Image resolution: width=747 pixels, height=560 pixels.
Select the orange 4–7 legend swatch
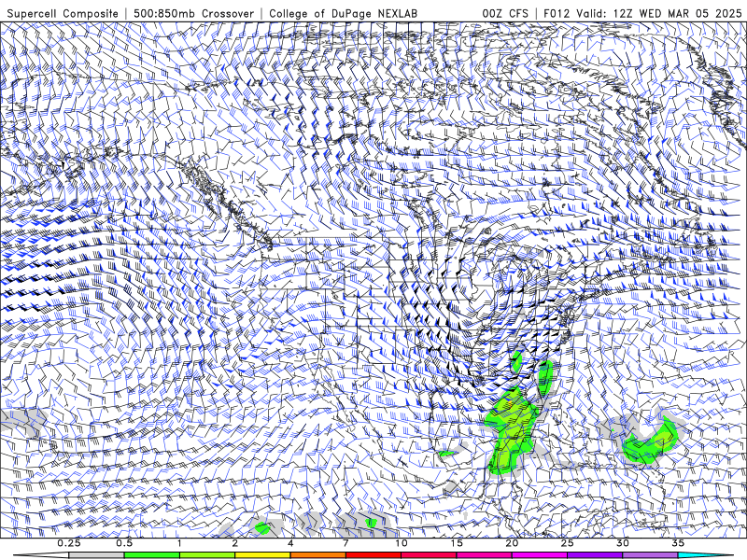[317, 555]
